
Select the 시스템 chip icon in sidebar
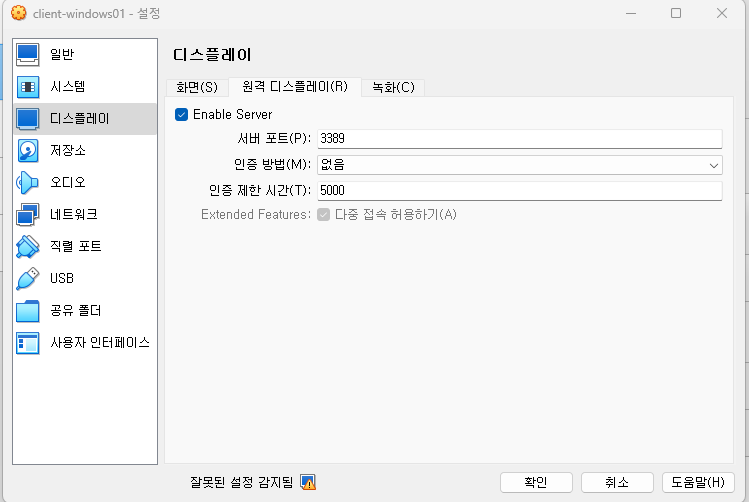point(28,86)
